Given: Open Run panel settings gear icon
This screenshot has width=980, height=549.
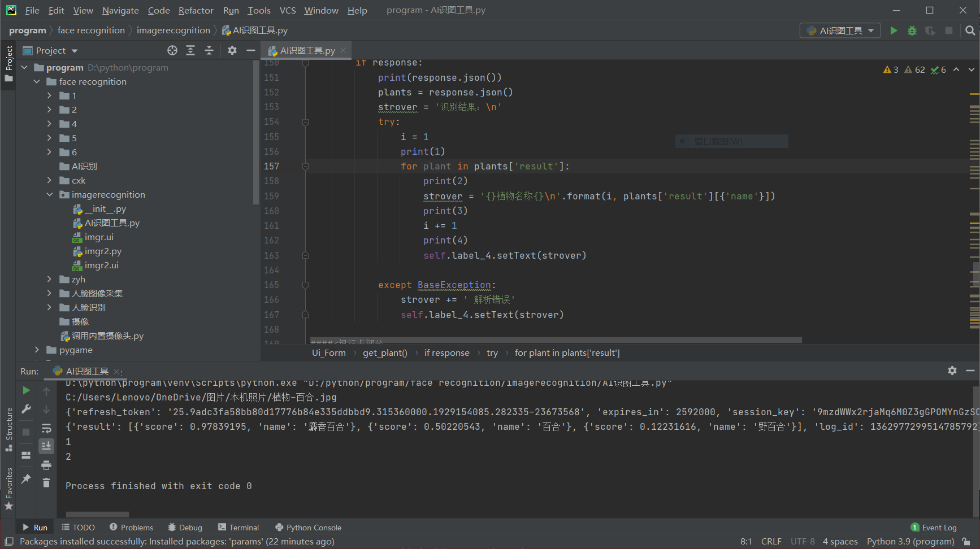Looking at the screenshot, I should [952, 371].
